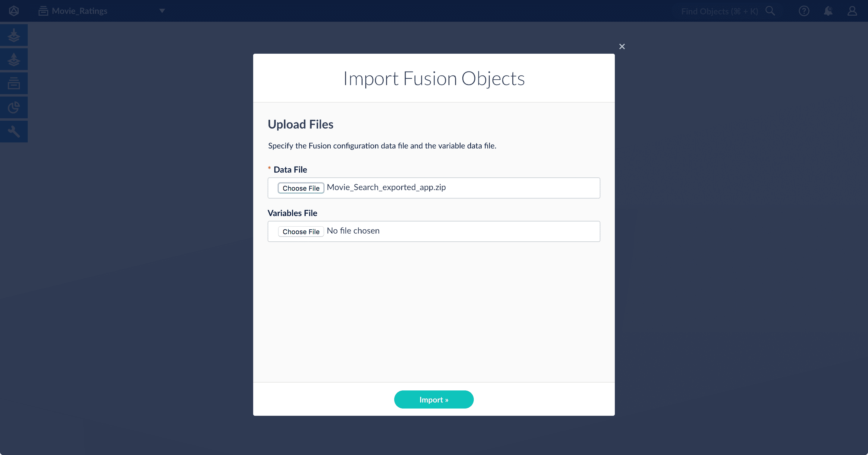
Task: Click the Import button to start importing
Action: click(x=434, y=399)
